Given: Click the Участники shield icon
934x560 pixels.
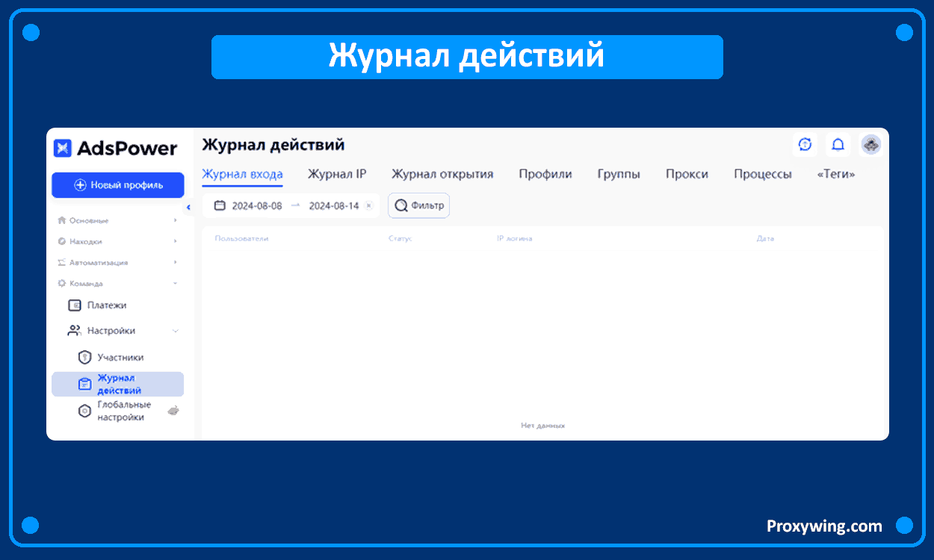Looking at the screenshot, I should (84, 358).
